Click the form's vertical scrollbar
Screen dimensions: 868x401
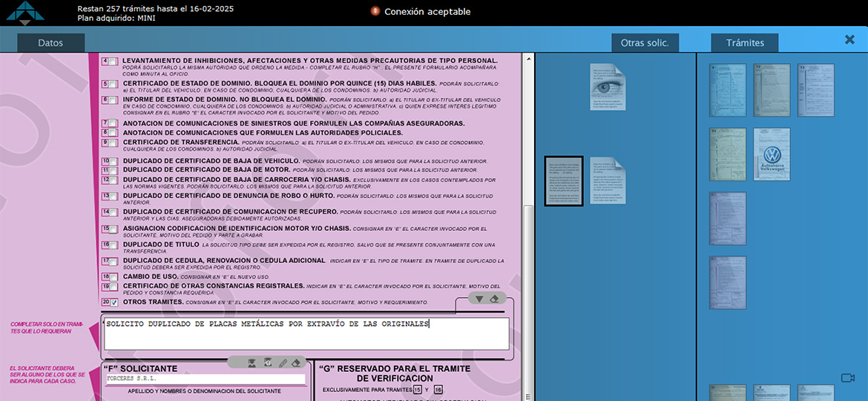[527, 223]
